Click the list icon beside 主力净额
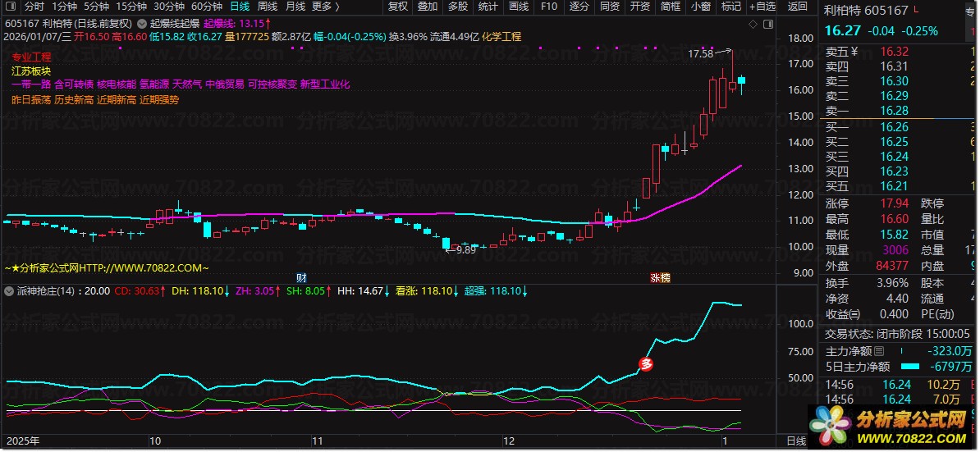This screenshot has height=452, width=980. 880,351
